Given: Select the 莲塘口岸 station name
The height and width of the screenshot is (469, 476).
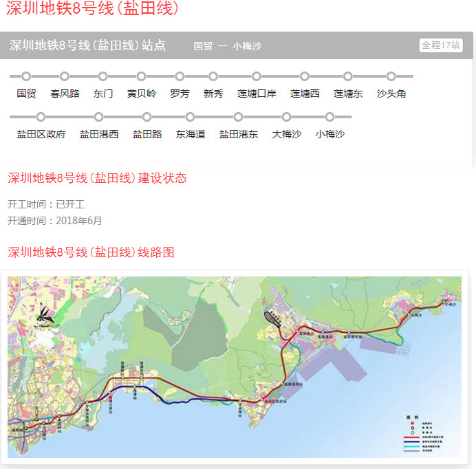Looking at the screenshot, I should click(x=257, y=94).
